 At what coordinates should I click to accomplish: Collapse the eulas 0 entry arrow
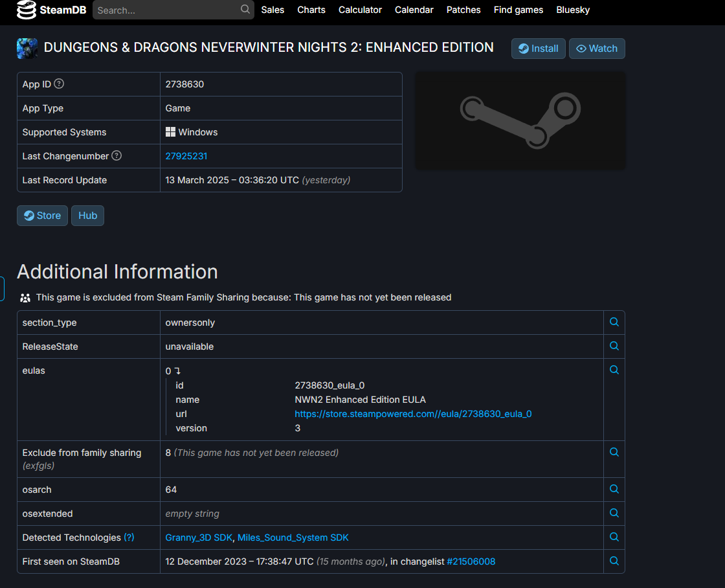coord(177,371)
